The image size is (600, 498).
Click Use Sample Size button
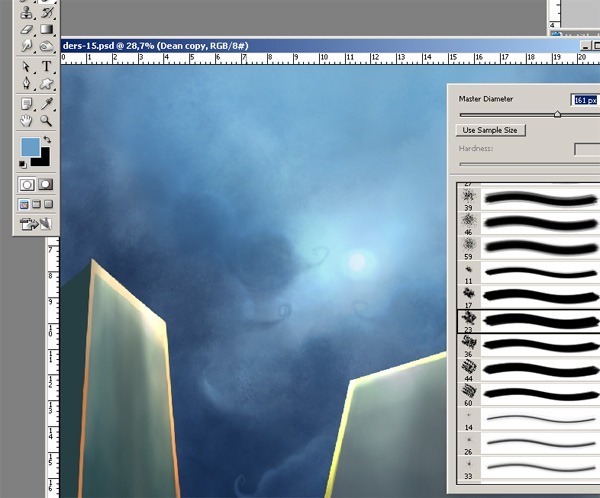click(490, 130)
